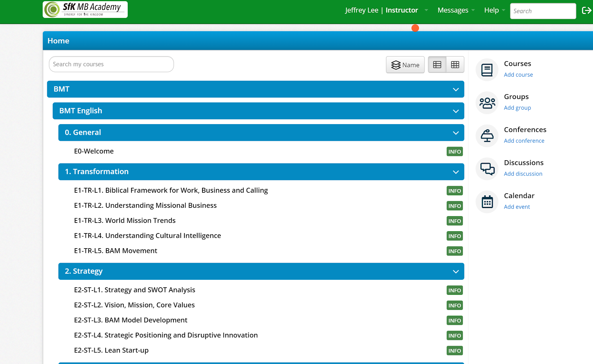Image resolution: width=593 pixels, height=364 pixels.
Task: Click the Courses book icon
Action: 487,70
